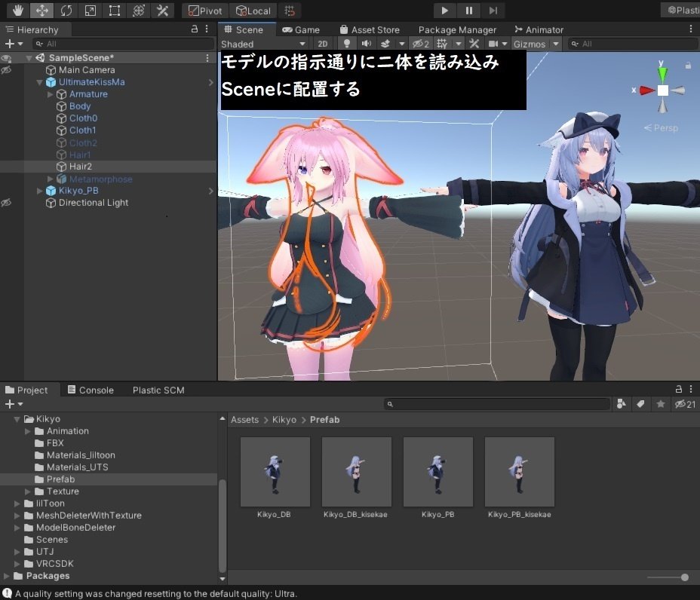Search by label tag icon
Image resolution: width=700 pixels, height=600 pixels.
[x=640, y=404]
